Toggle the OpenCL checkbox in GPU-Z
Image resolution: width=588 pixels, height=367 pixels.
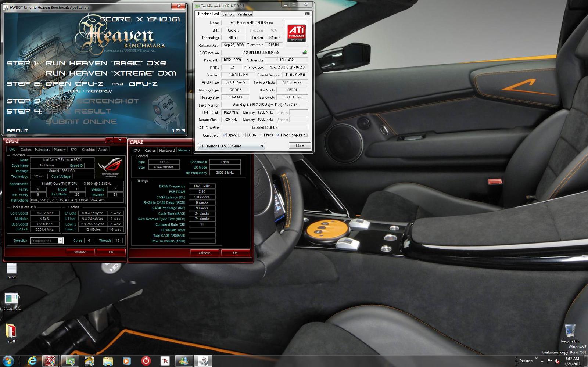click(x=225, y=135)
